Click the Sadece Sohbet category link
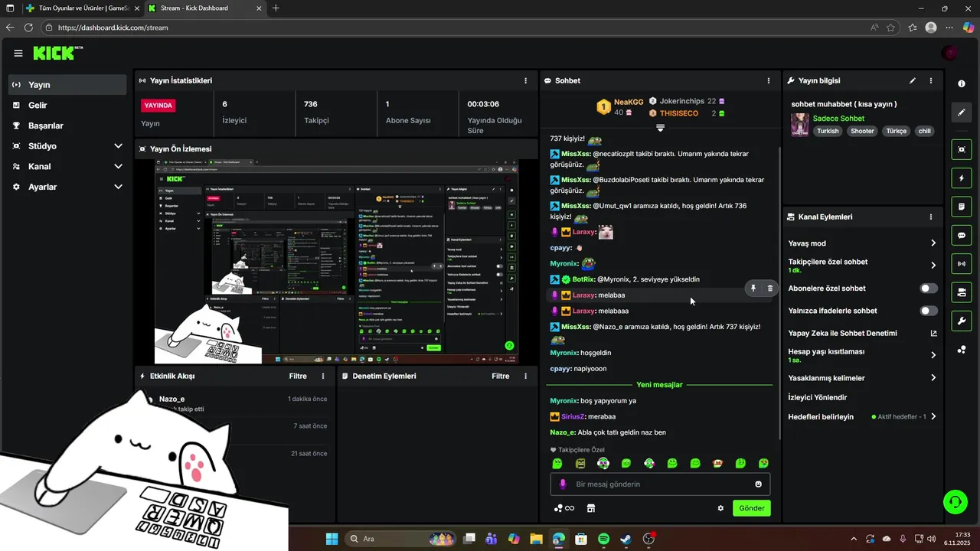The image size is (980, 551). click(838, 119)
